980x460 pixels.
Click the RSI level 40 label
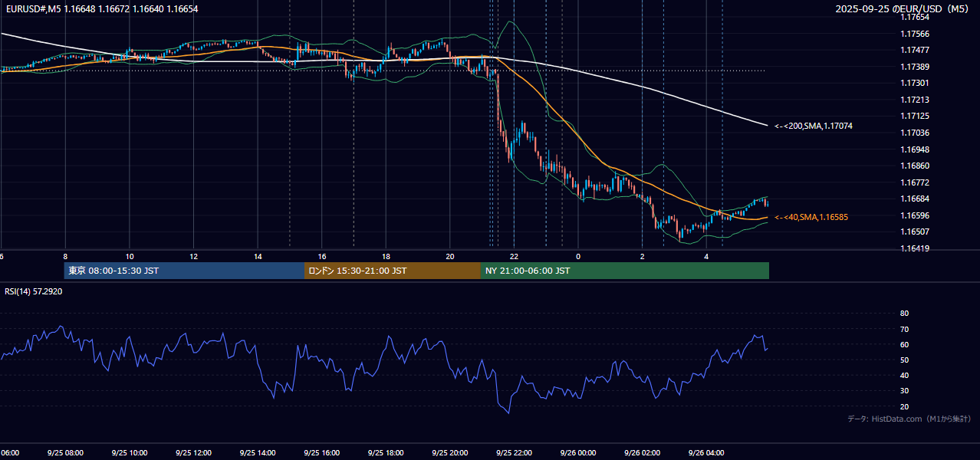904,375
